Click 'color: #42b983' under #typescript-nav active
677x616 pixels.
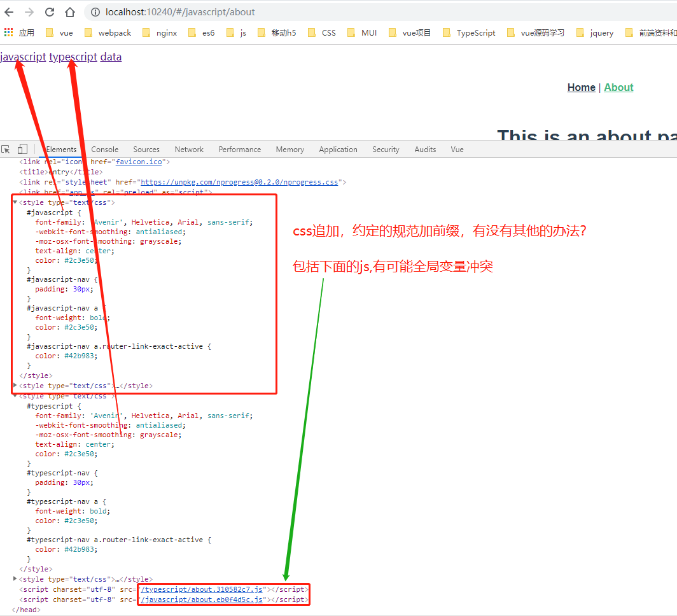click(x=66, y=550)
